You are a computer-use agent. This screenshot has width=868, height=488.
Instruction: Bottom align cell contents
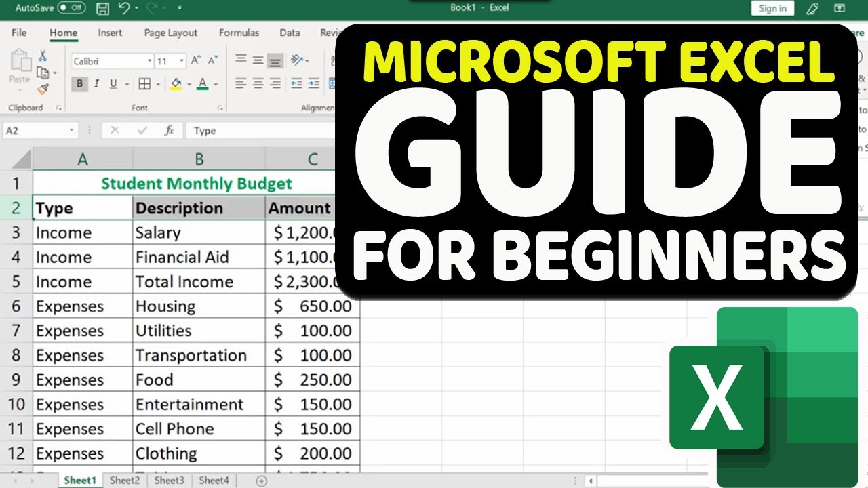coord(275,61)
